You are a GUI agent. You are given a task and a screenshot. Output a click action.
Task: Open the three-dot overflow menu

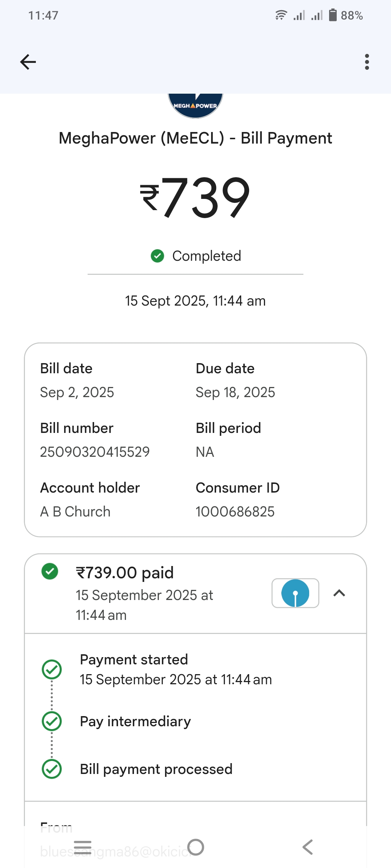(x=367, y=62)
